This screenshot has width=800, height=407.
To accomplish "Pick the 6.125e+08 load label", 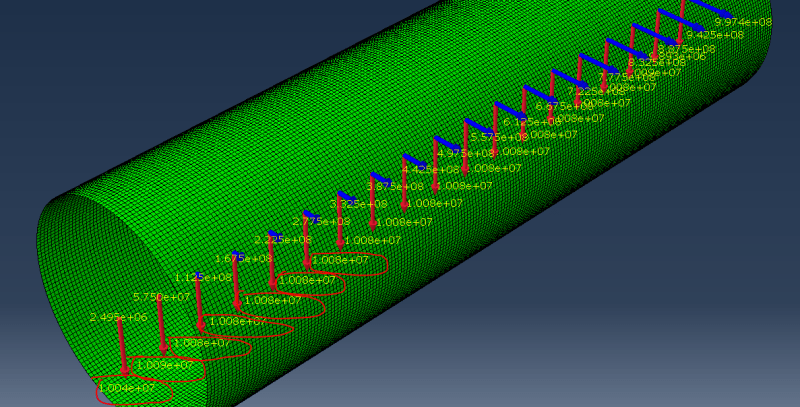I will pyautogui.click(x=532, y=122).
